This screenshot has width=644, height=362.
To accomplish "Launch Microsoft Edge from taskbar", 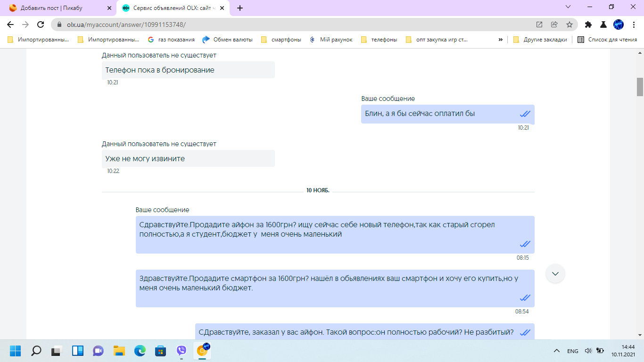I will click(140, 351).
